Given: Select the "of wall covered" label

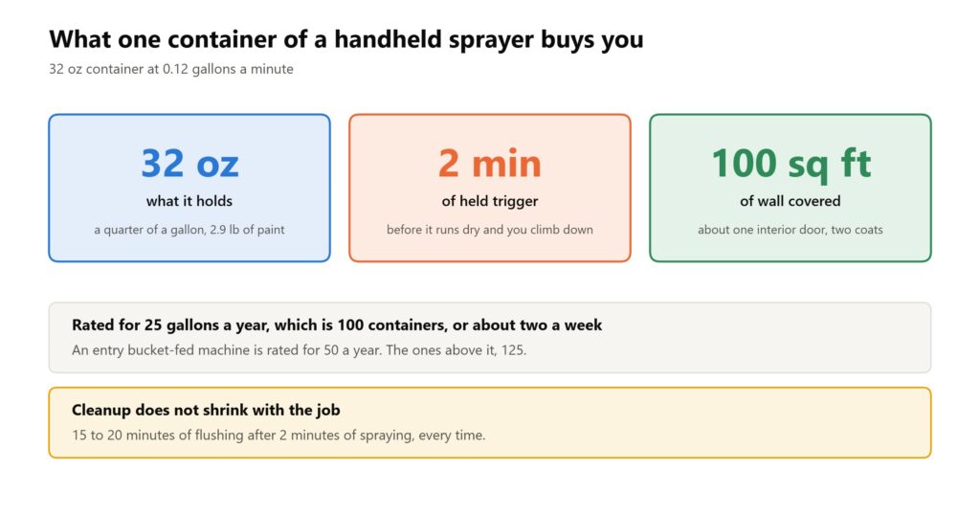Looking at the screenshot, I should pos(791,201).
